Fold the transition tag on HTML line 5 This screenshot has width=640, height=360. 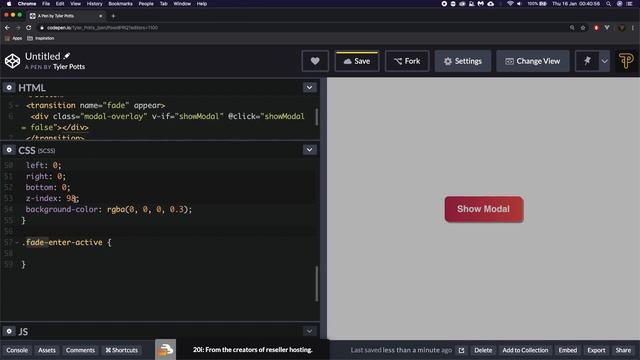[x=17, y=106]
